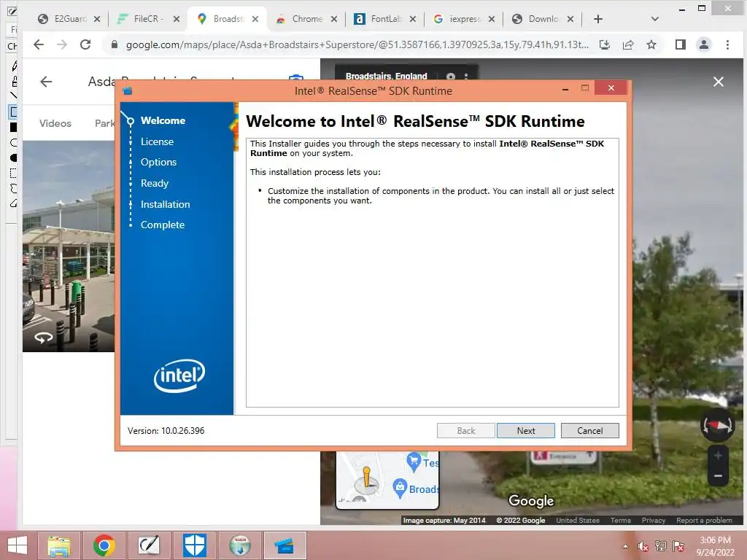Switch to the FontLab Chrome tab
Screen dimensions: 747x560
click(379, 18)
